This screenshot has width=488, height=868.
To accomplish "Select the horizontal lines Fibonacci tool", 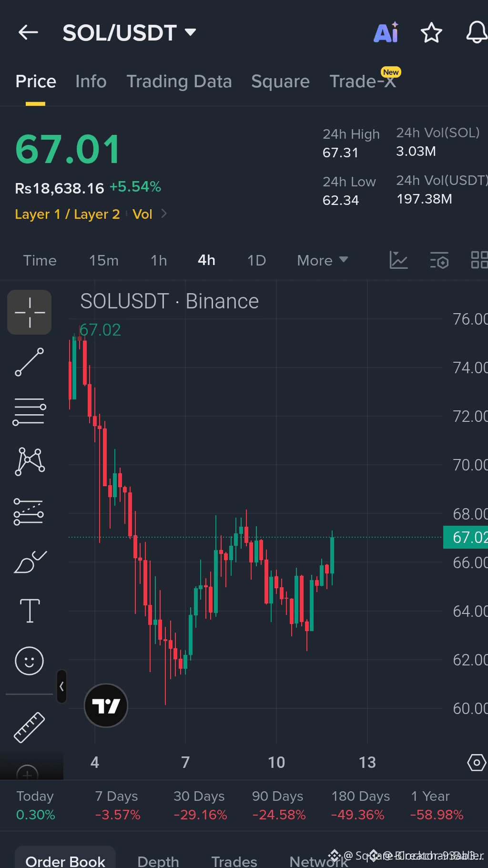I will pos(30,412).
